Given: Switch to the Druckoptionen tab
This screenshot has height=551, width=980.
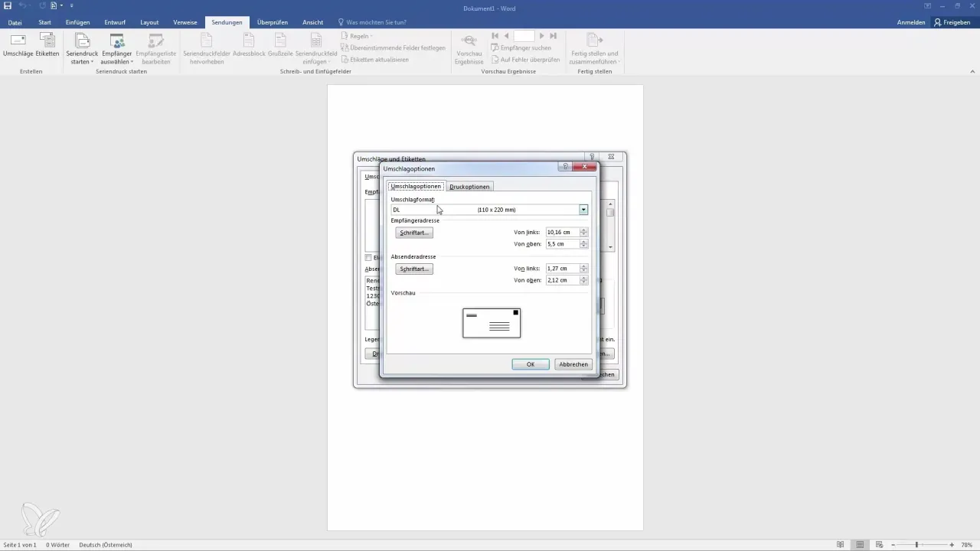Looking at the screenshot, I should click(470, 187).
